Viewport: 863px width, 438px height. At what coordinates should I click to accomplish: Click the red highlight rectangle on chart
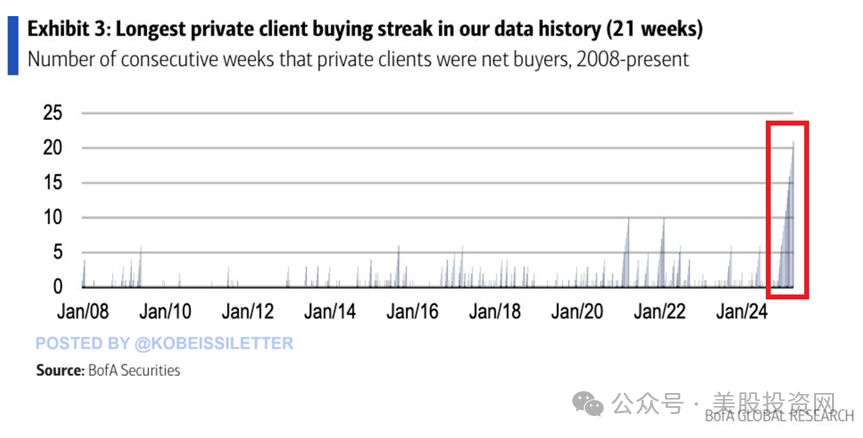788,210
